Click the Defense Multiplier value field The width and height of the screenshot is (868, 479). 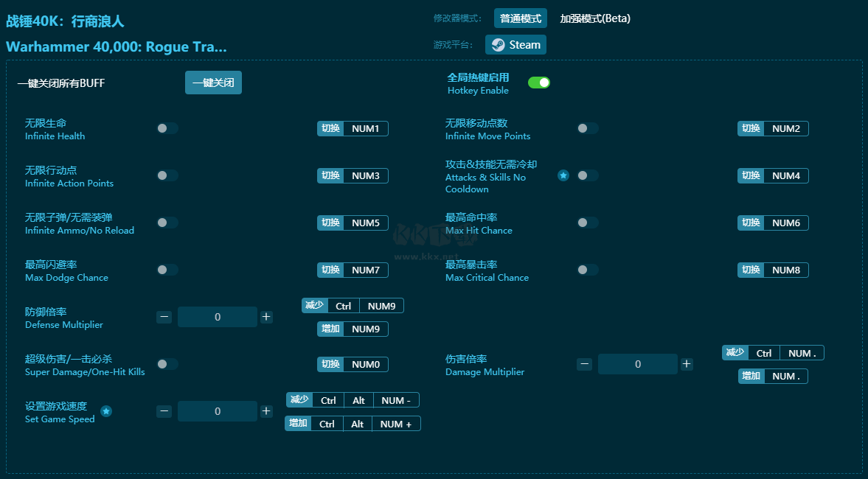pos(218,317)
